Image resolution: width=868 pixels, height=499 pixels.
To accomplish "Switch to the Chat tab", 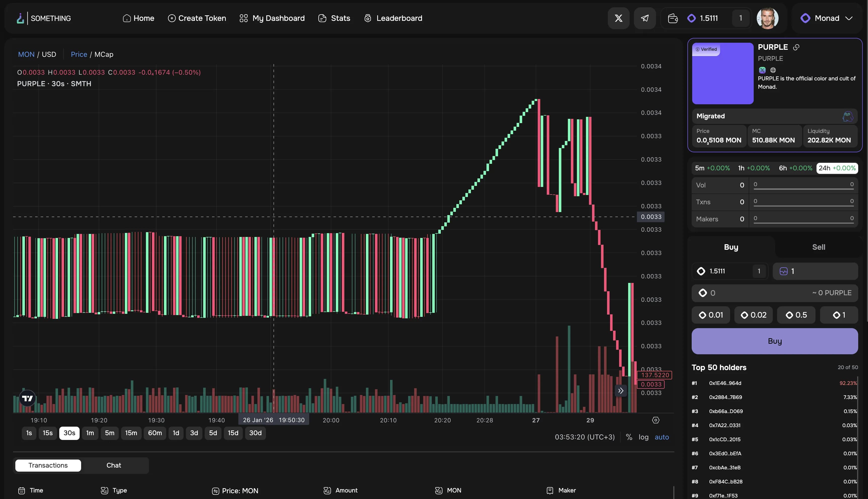I will click(114, 465).
